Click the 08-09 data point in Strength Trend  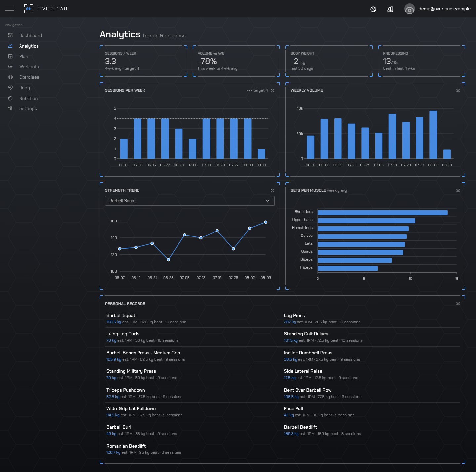coord(266,222)
